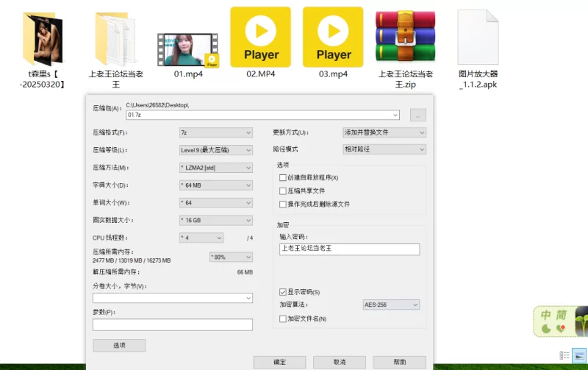Select the 图片放大器_1.1.2.apk file icon

click(x=478, y=37)
